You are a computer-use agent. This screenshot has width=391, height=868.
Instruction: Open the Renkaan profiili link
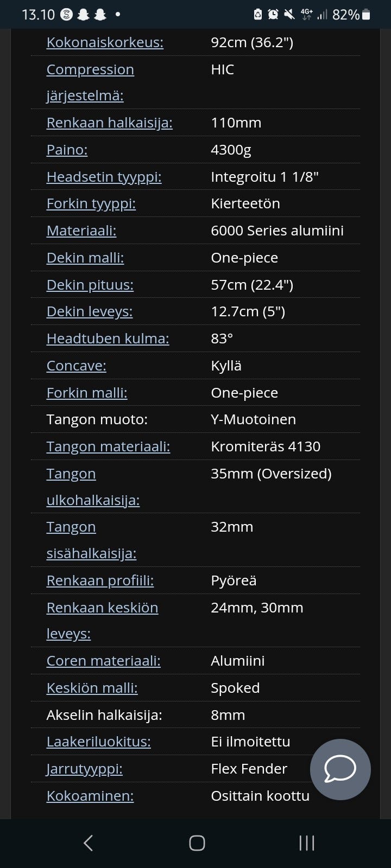pos(100,580)
